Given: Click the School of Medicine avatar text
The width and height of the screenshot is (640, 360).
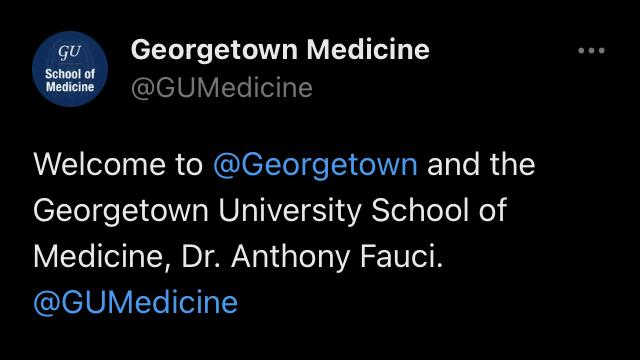Looking at the screenshot, I should coord(70,80).
